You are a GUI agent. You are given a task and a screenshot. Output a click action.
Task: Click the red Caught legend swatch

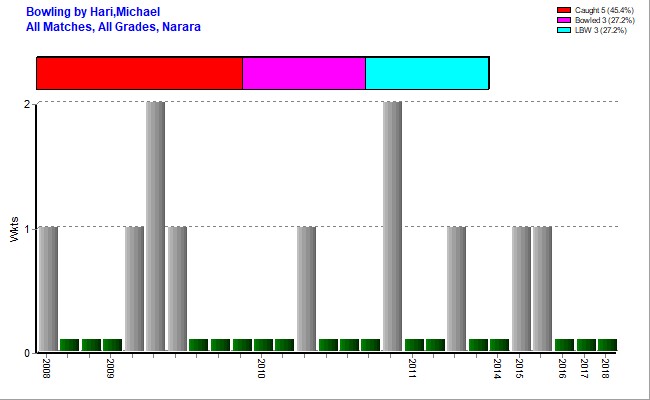pyautogui.click(x=564, y=10)
